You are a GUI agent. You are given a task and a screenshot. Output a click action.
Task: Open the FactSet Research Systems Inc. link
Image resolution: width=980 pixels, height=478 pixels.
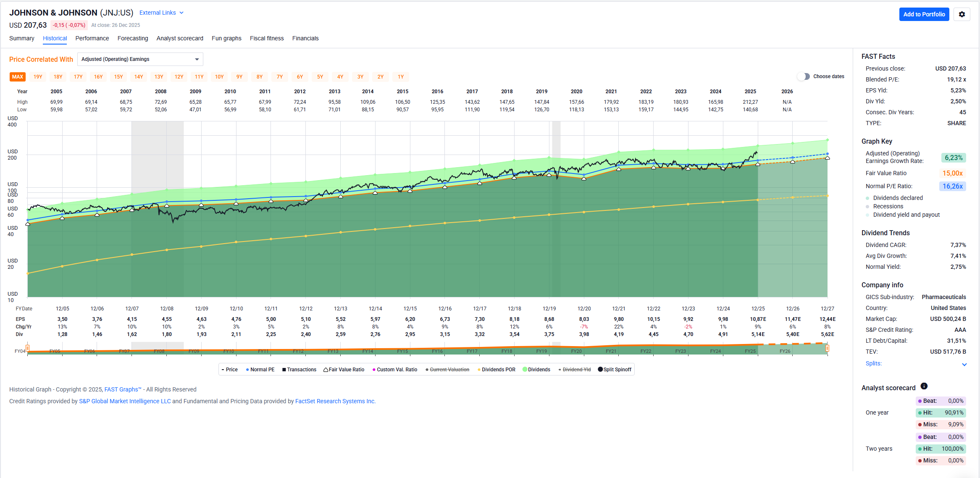point(335,401)
